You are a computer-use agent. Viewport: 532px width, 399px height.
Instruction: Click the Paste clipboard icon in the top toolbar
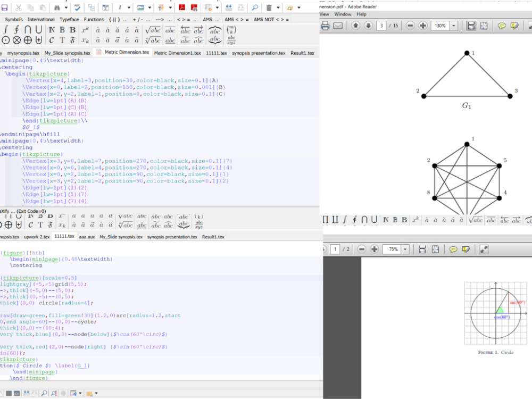click(43, 7)
